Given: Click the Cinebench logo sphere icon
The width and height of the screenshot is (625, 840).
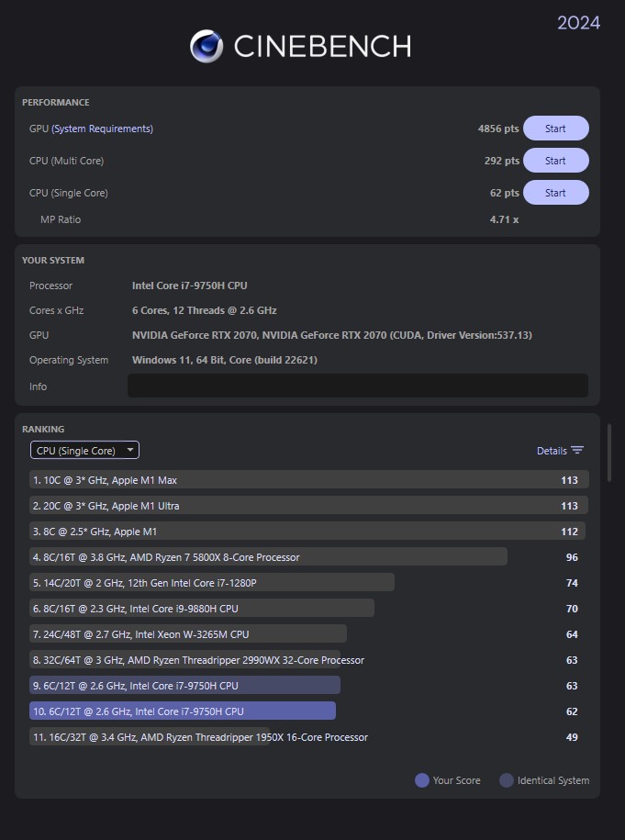Looking at the screenshot, I should 206,46.
